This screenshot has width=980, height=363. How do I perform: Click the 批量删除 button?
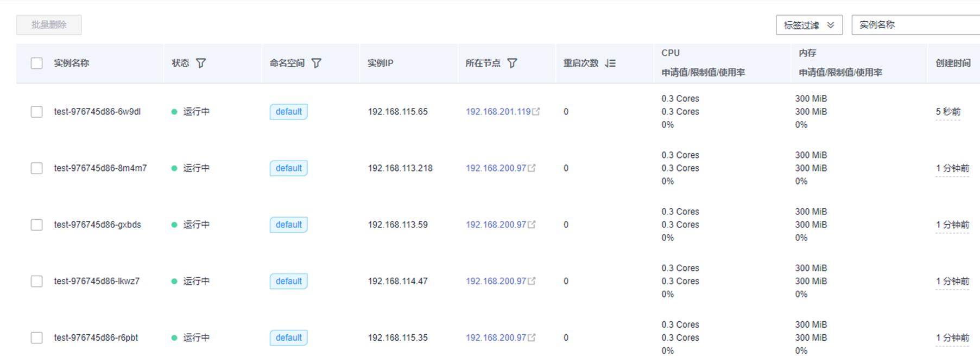coord(49,25)
